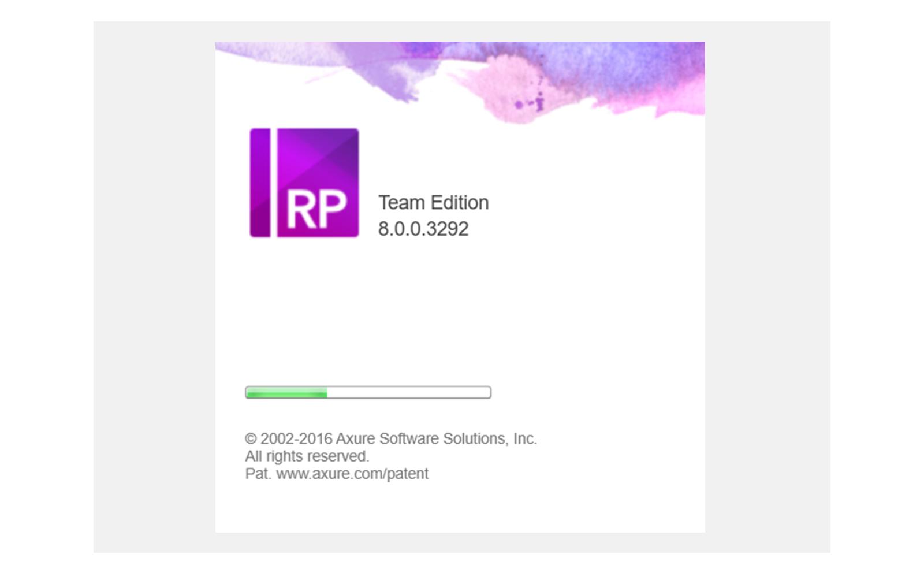Click the white RP letters in logo

[316, 210]
